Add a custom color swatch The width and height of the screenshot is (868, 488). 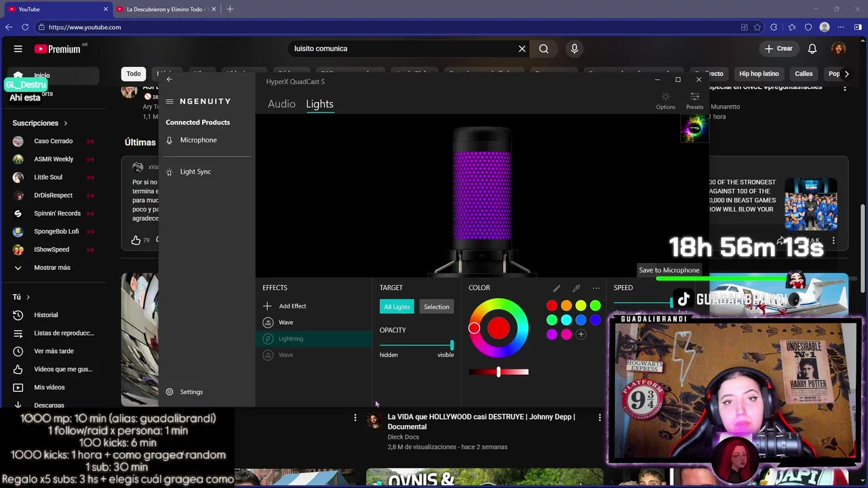[580, 334]
